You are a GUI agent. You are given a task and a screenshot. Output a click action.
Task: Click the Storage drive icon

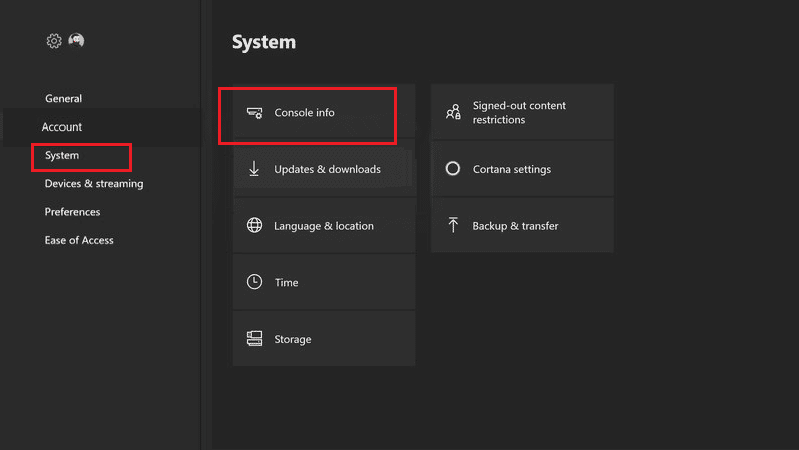click(254, 339)
